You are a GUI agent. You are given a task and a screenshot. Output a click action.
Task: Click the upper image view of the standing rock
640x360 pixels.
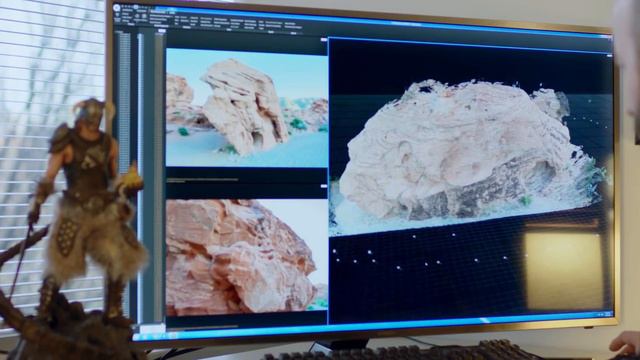tap(247, 108)
